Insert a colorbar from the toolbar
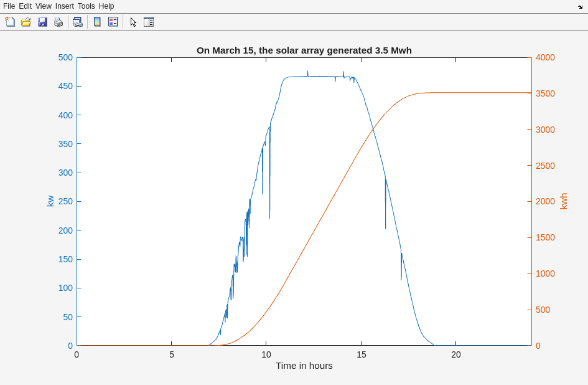 tap(97, 22)
